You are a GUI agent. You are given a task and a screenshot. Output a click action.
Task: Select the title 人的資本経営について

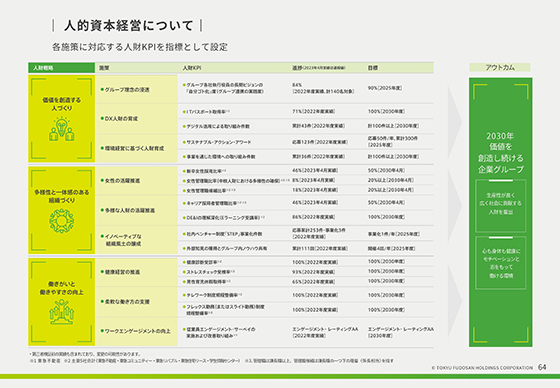click(129, 25)
